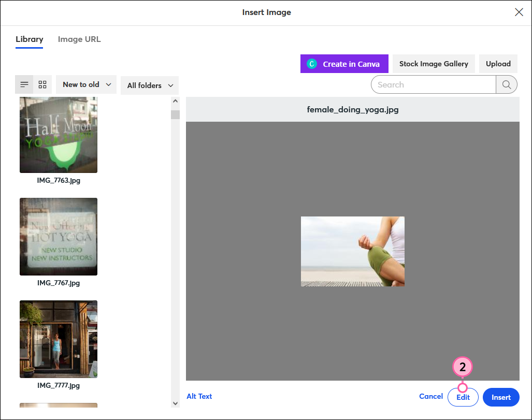The height and width of the screenshot is (420, 532).
Task: Open the Stock Image Gallery
Action: pyautogui.click(x=433, y=64)
